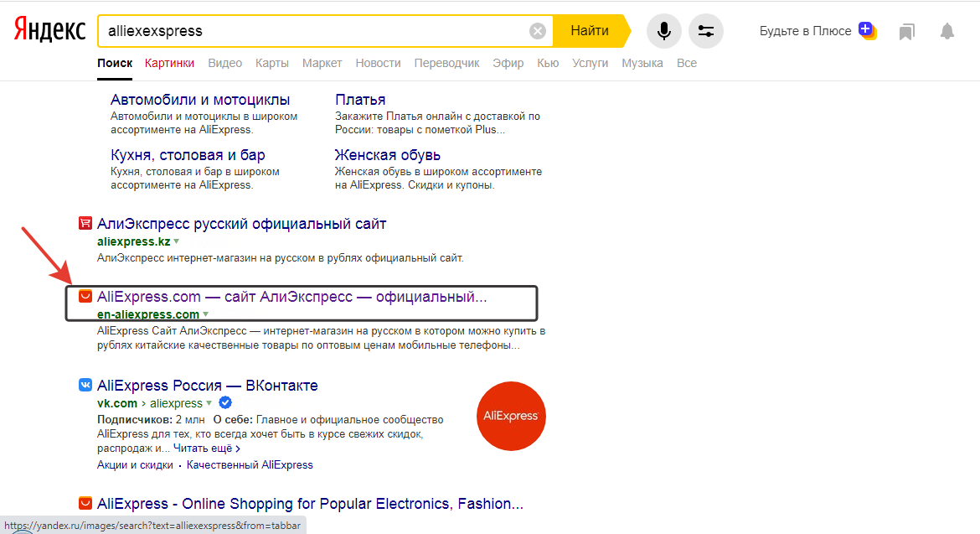This screenshot has width=980, height=534.
Task: Activate voice search microphone icon
Action: click(663, 31)
